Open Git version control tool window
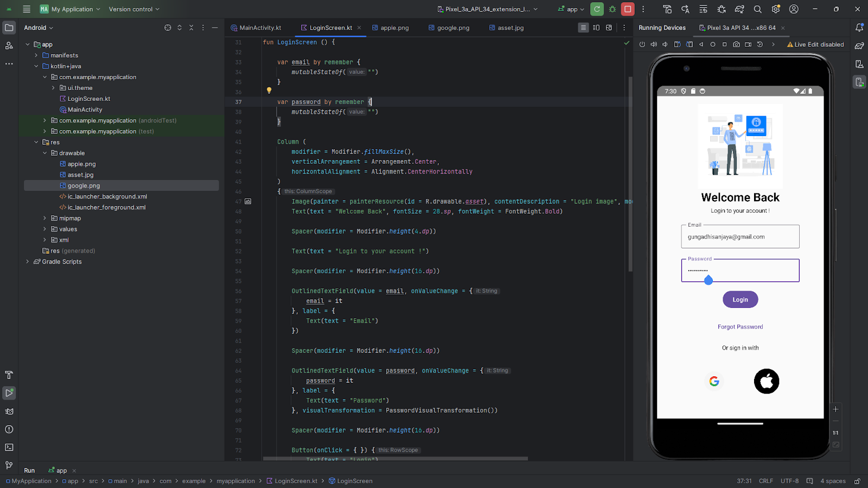This screenshot has width=868, height=488. click(9, 465)
